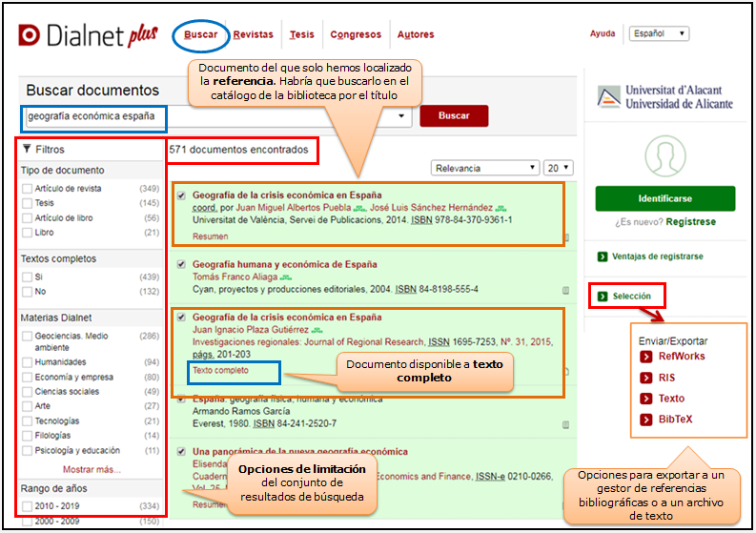Click the RefWorks export arrow icon

[x=646, y=357]
